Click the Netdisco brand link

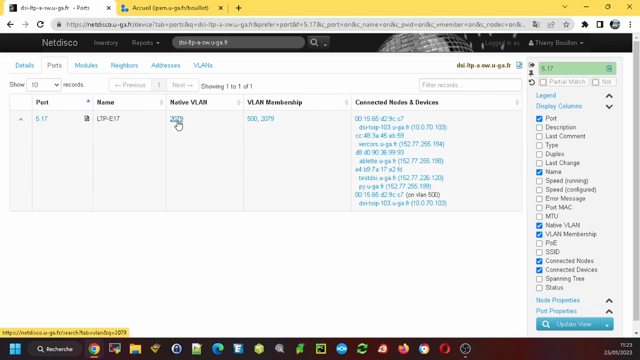60,43
